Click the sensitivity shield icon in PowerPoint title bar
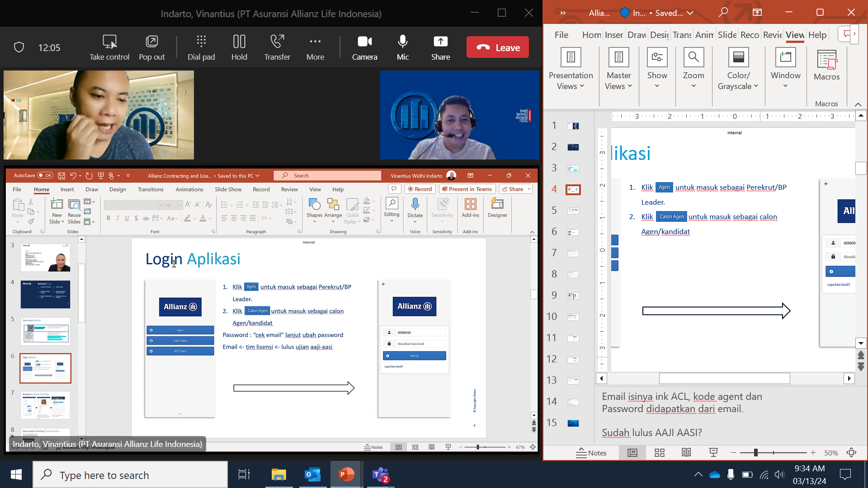The height and width of the screenshot is (488, 868). pos(624,13)
